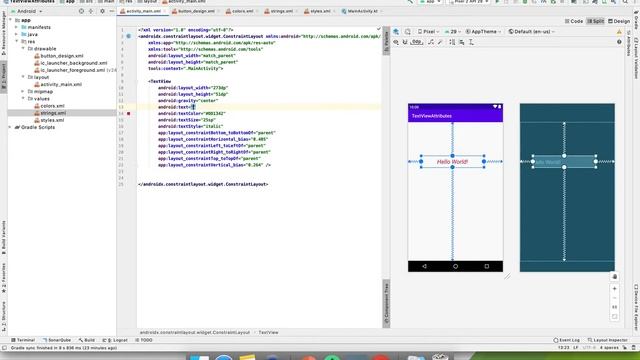Click the locate target icon in project panel

pyautogui.click(x=81, y=11)
